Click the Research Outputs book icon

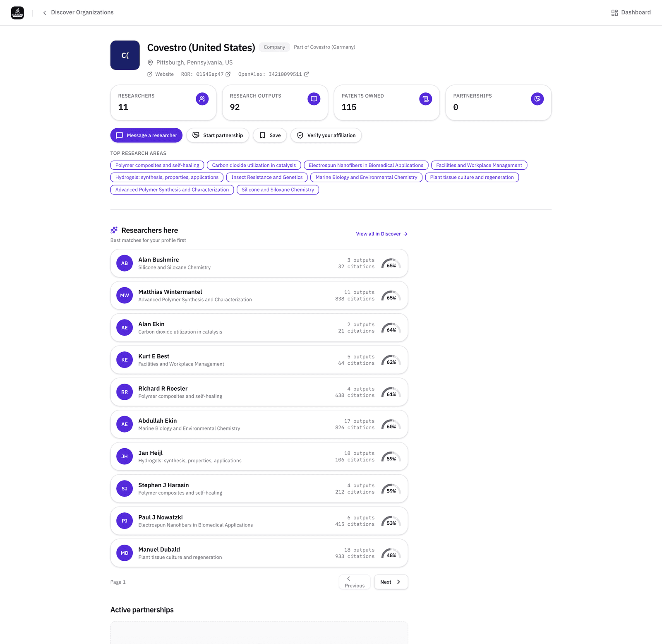314,99
